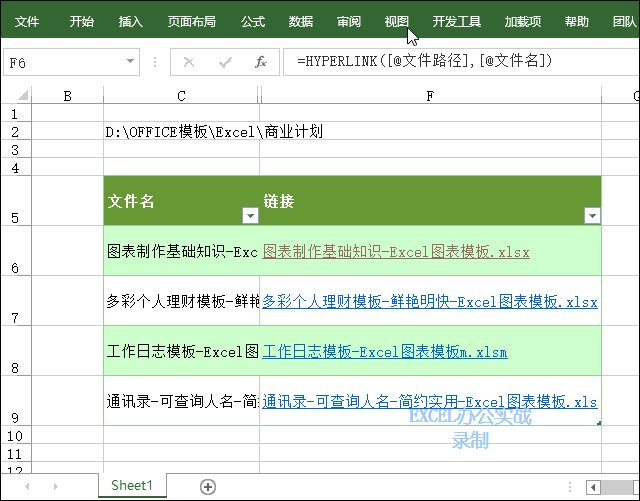Click the Cancel (X) formula bar icon
This screenshot has height=501, width=640.
click(189, 62)
